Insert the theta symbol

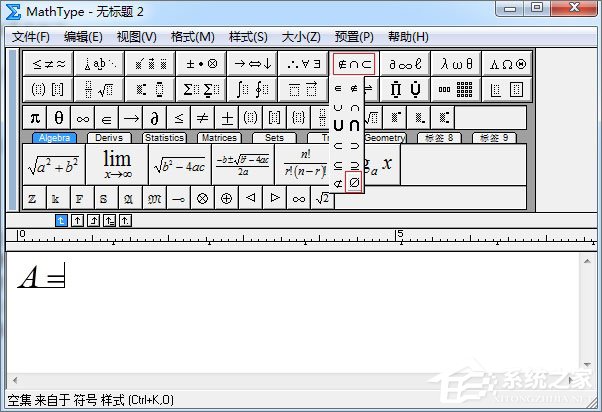(59, 118)
